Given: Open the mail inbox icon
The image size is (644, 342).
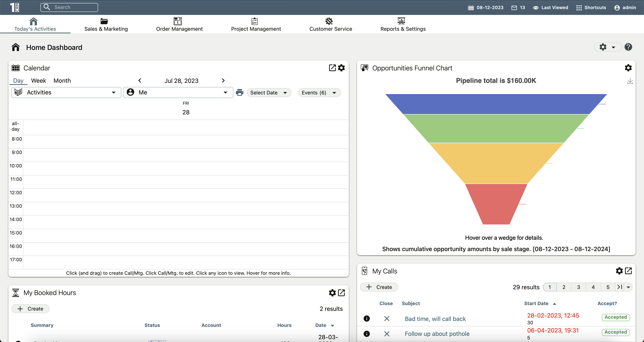Looking at the screenshot, I should click(x=514, y=7).
